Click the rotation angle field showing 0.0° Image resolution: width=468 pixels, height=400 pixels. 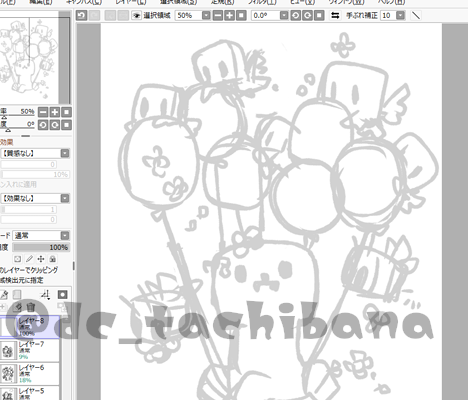coord(265,15)
